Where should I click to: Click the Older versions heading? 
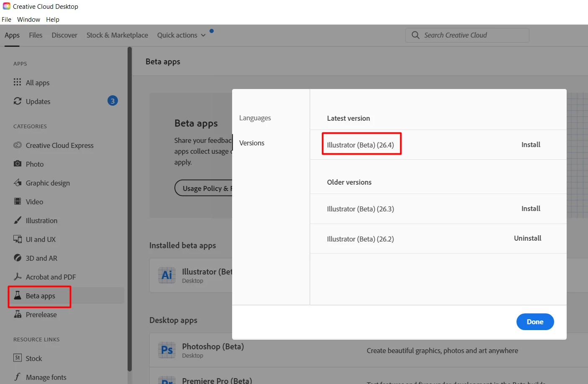tap(349, 182)
